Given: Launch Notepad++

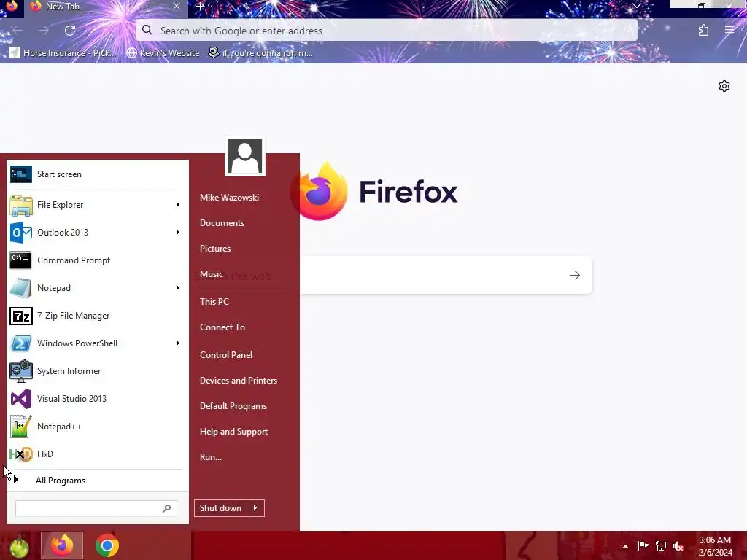Looking at the screenshot, I should pos(97,426).
